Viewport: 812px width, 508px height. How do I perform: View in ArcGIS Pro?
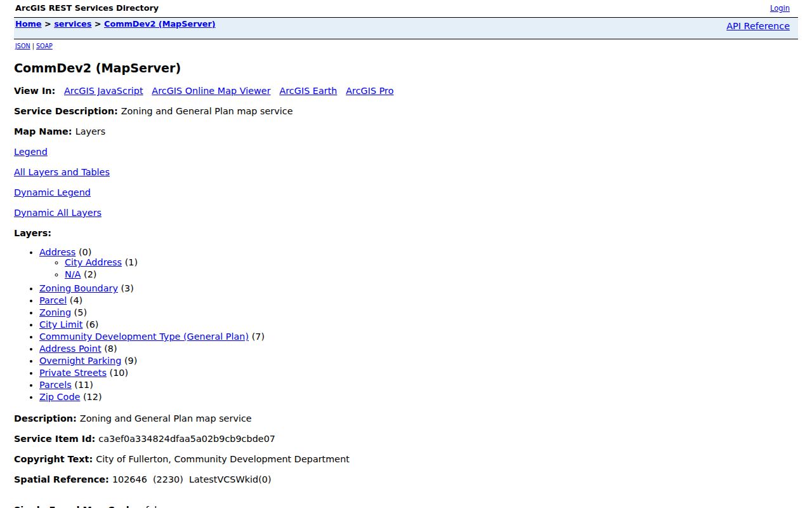tap(370, 91)
